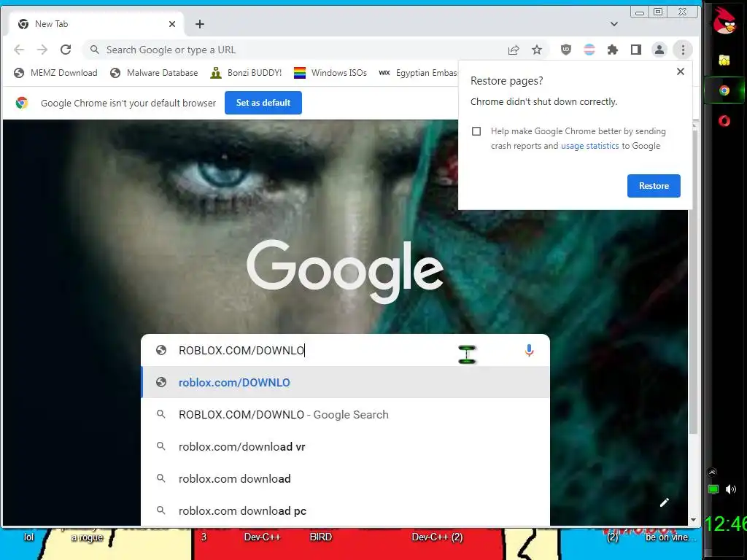747x560 pixels.
Task: Click the taskbar clock
Action: [x=725, y=524]
